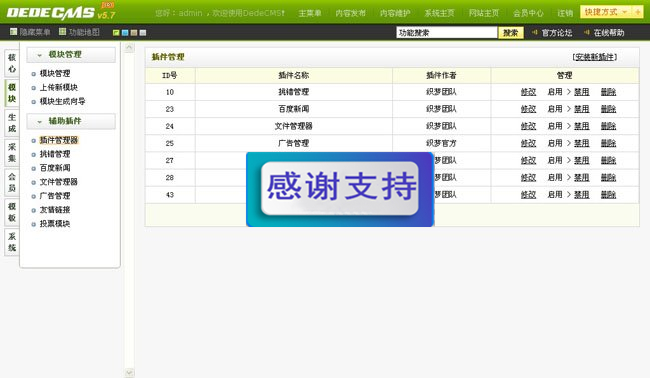Click 修改 for plugin ID 43
The image size is (650, 378).
528,195
